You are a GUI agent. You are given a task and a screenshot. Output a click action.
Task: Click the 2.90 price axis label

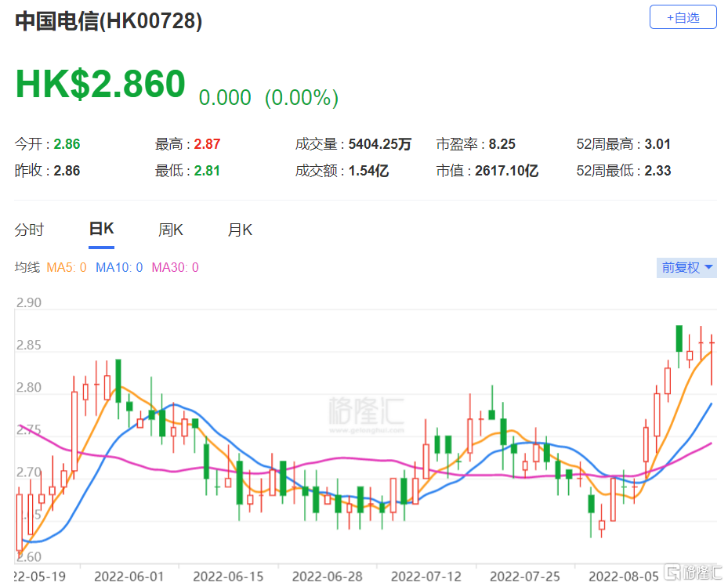[x=29, y=302]
